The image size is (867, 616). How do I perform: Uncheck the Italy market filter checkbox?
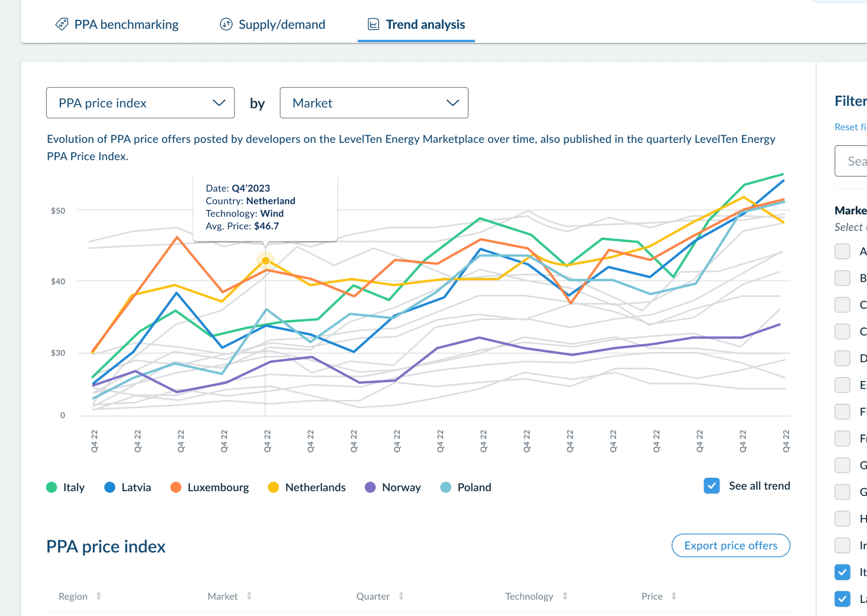click(842, 572)
